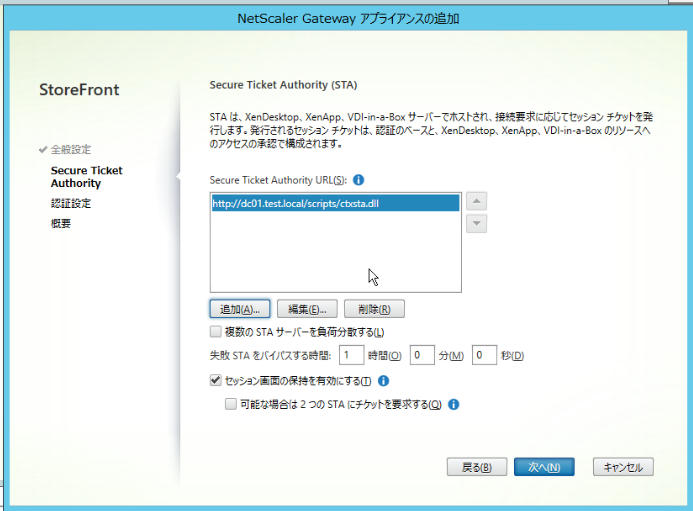Click the 分(M) minutes input field
The width and height of the screenshot is (693, 511).
(422, 355)
